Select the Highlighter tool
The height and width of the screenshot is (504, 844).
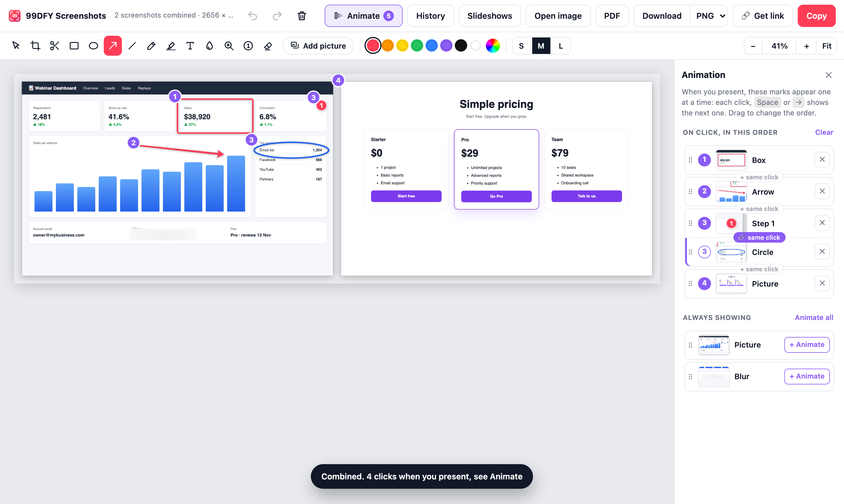pyautogui.click(x=171, y=45)
